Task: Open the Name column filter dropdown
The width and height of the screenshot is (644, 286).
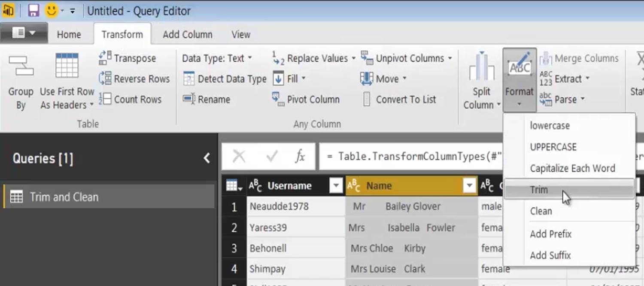Action: (469, 186)
